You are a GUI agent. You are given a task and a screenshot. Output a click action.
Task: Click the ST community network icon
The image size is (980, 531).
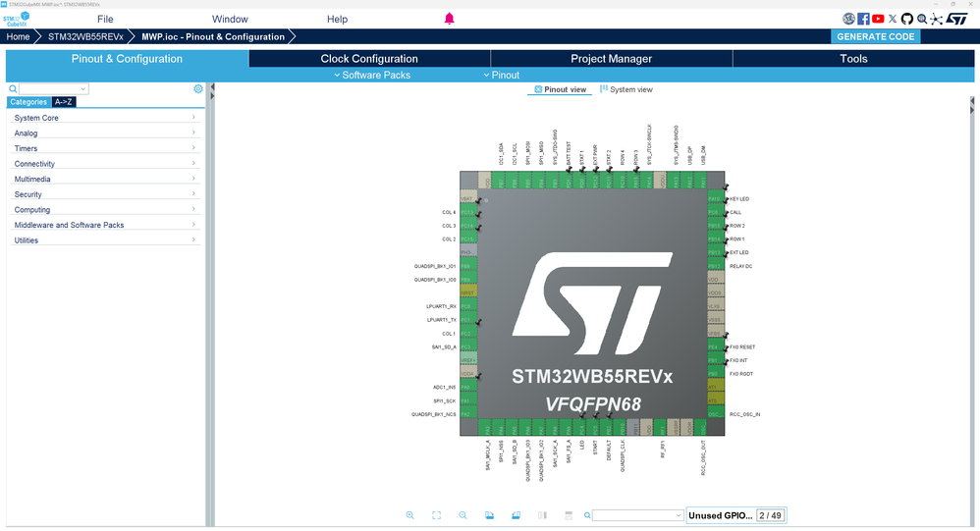pyautogui.click(x=936, y=19)
